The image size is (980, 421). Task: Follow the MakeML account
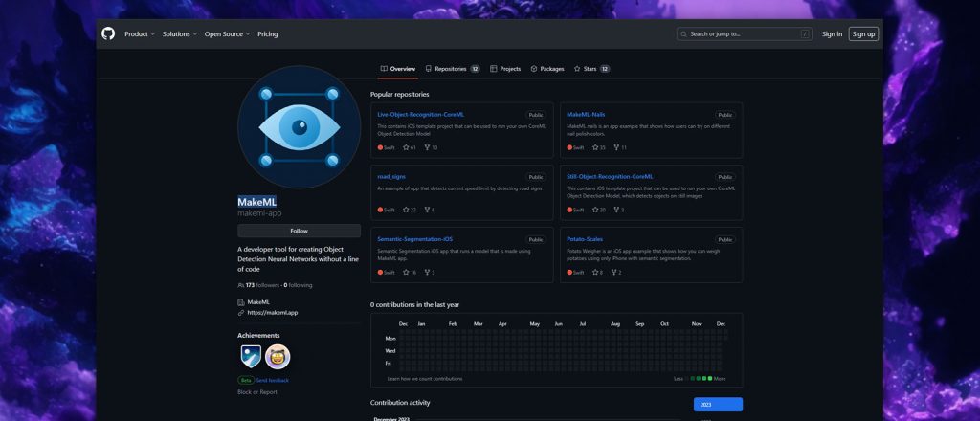pyautogui.click(x=299, y=231)
